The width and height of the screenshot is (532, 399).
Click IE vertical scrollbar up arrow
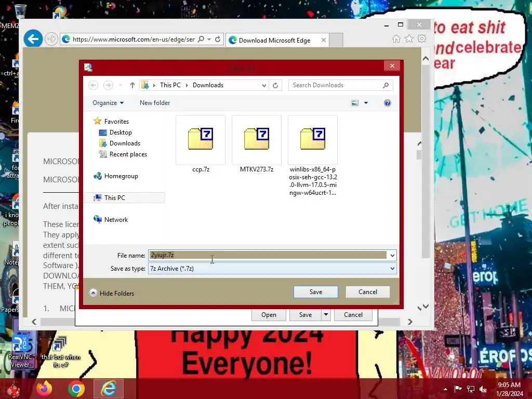(x=425, y=59)
